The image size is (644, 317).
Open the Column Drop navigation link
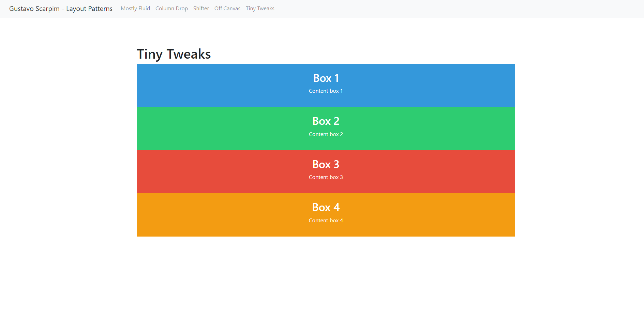[x=171, y=9]
